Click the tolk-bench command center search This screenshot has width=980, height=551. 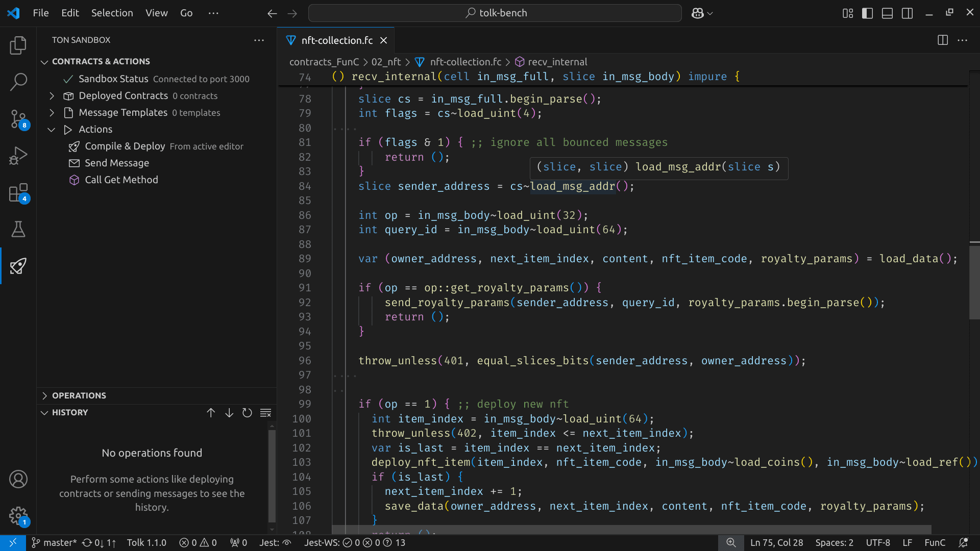[495, 13]
